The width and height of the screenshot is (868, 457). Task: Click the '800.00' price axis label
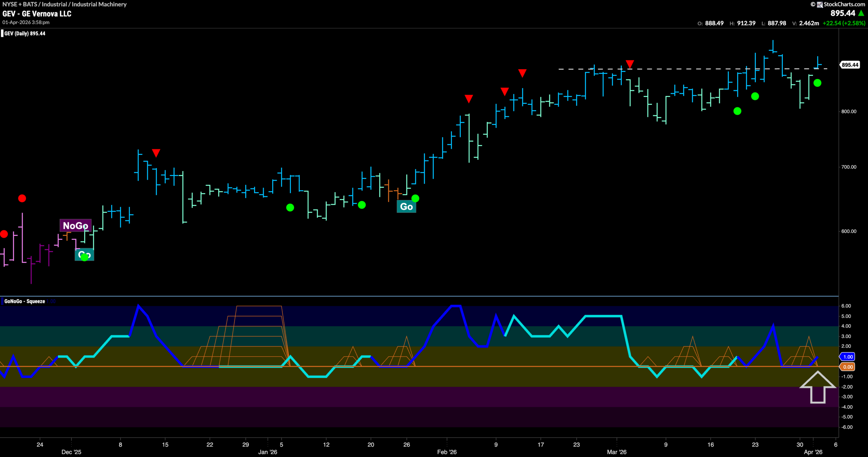click(849, 111)
